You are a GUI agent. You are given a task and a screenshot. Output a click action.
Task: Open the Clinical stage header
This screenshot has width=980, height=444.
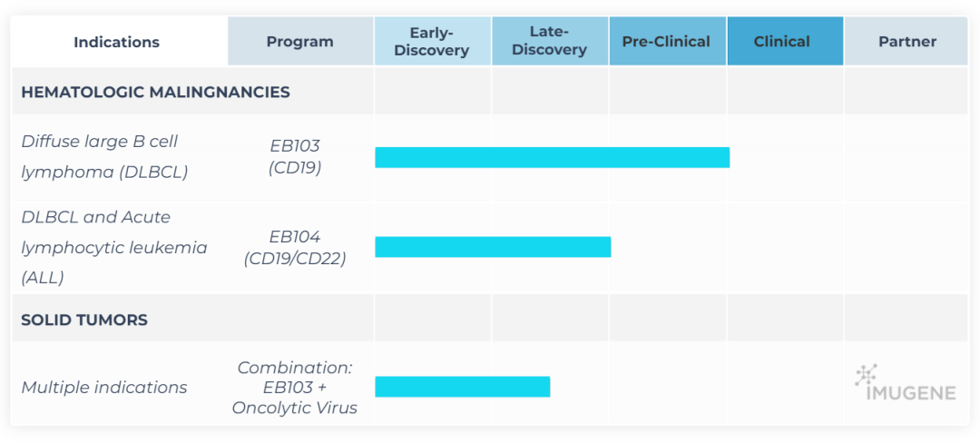click(x=781, y=42)
